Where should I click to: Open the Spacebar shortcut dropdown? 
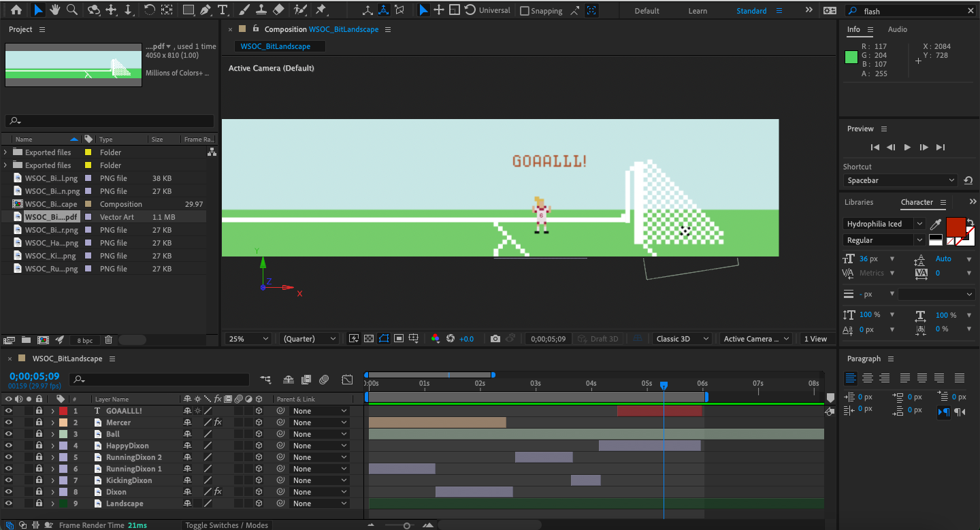[x=901, y=180]
